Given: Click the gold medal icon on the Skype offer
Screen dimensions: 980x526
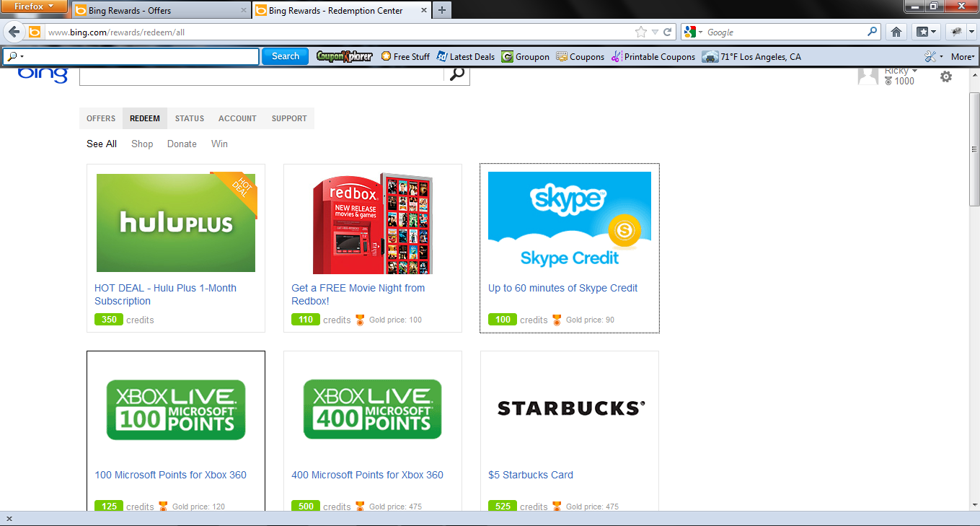Looking at the screenshot, I should (556, 320).
